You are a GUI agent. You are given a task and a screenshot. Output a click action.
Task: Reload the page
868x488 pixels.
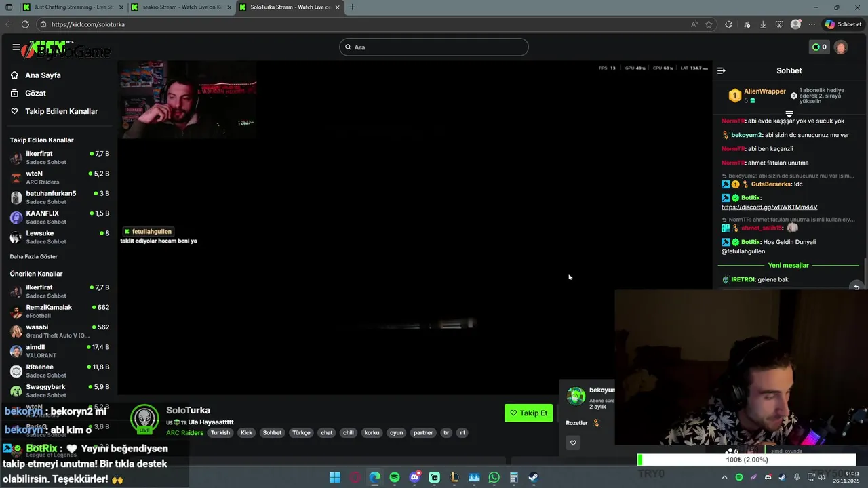[25, 24]
